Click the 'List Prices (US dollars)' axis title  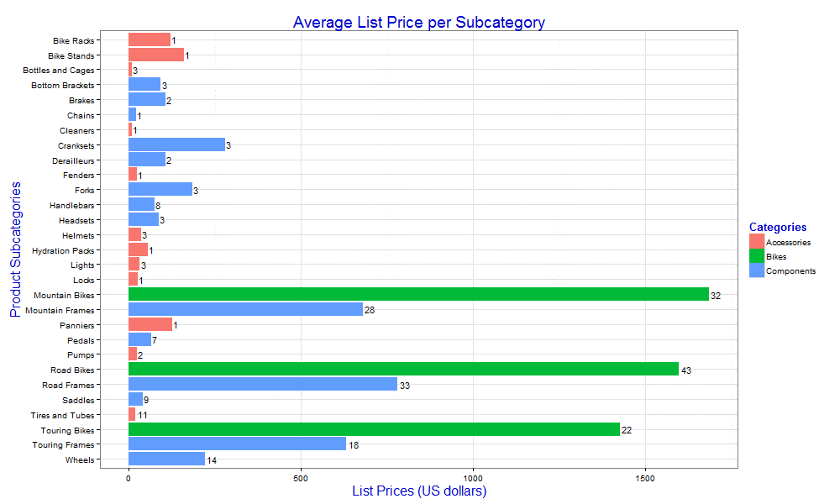click(x=418, y=491)
